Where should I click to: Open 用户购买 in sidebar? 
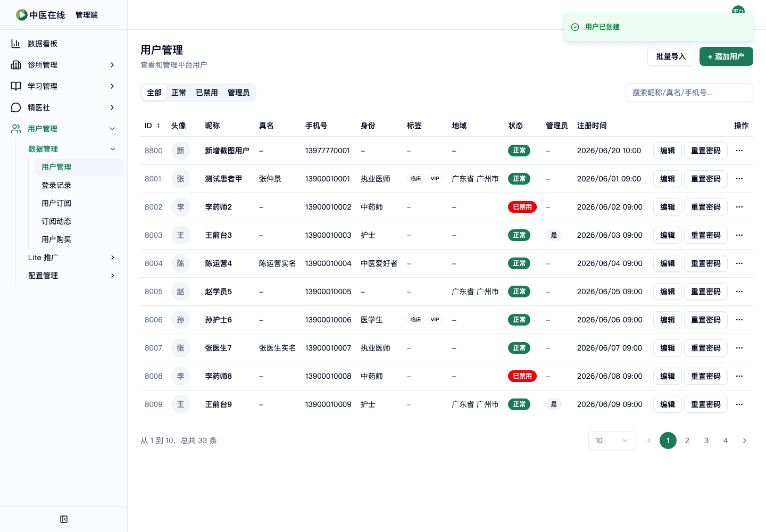[x=79, y=239]
